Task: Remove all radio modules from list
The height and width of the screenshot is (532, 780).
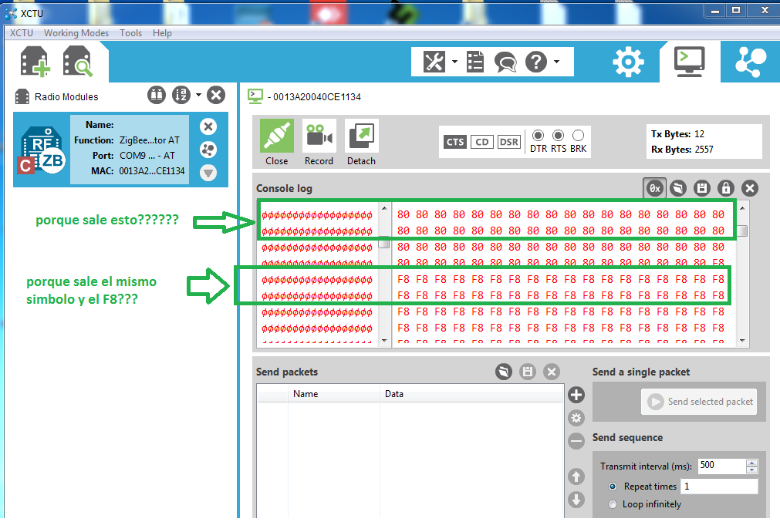Action: coord(216,95)
